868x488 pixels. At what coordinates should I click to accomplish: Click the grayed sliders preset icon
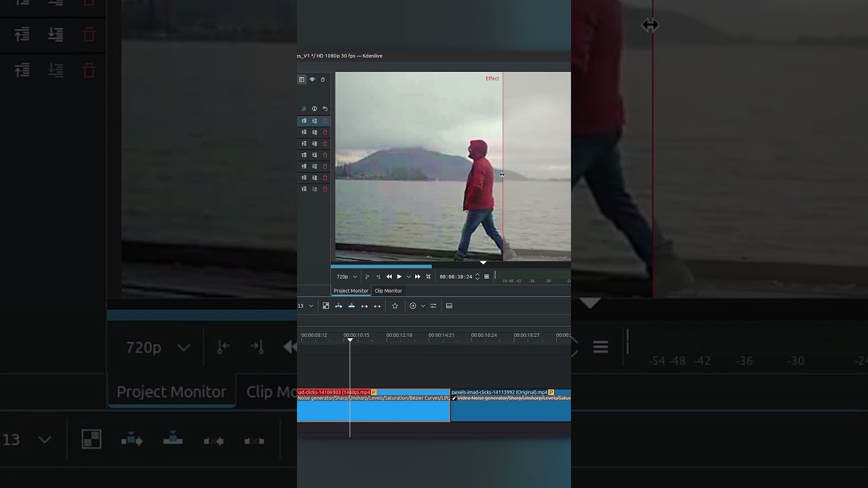(304, 108)
